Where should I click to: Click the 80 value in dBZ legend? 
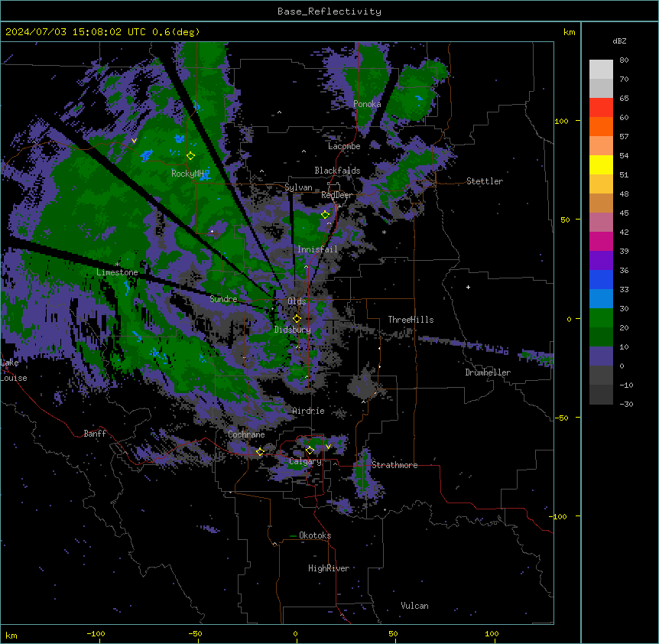624,60
